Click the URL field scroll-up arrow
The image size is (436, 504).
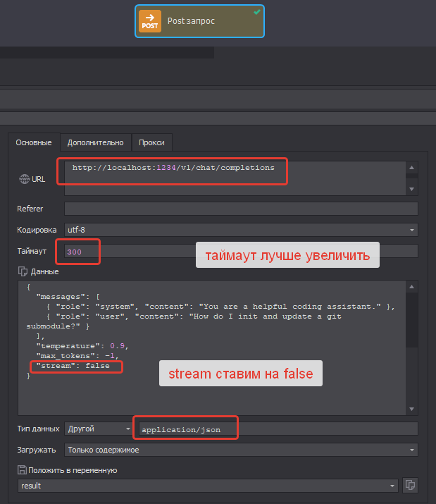411,167
